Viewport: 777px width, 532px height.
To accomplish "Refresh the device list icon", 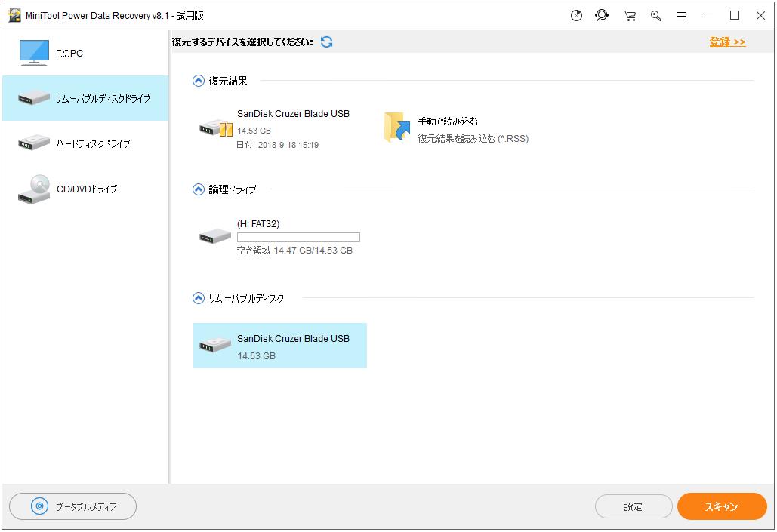I will 326,42.
